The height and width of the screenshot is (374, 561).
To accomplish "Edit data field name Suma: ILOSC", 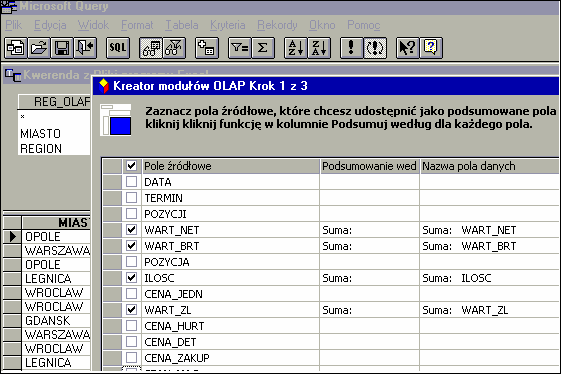I will tap(490, 278).
